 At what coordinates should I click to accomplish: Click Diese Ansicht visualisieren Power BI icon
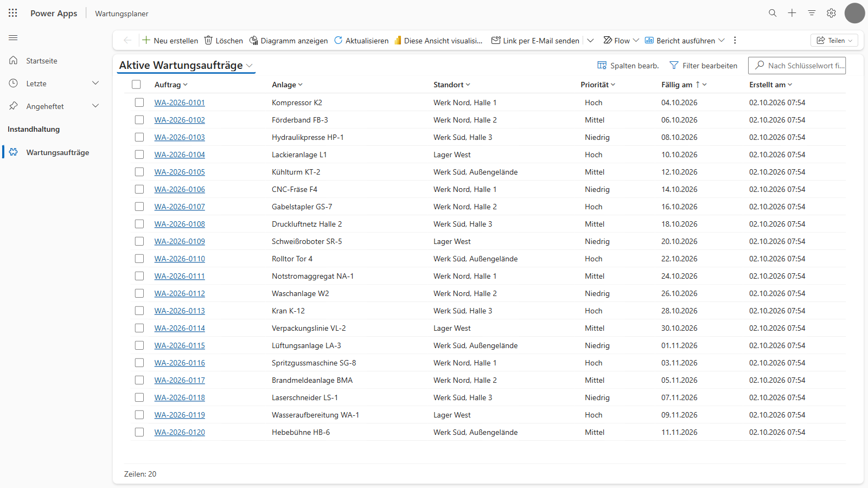tap(398, 40)
